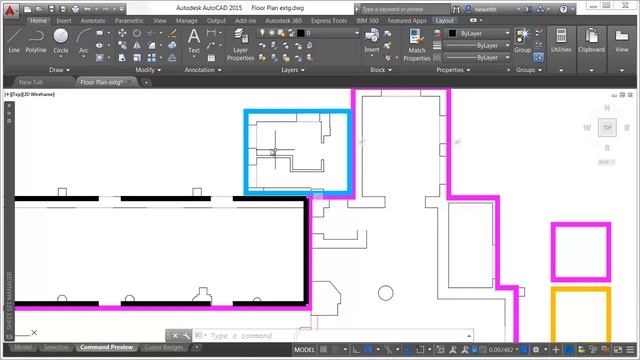Viewport: 640px width, 360px height.
Task: Open the Manage ribbon tab
Action: [x=187, y=20]
